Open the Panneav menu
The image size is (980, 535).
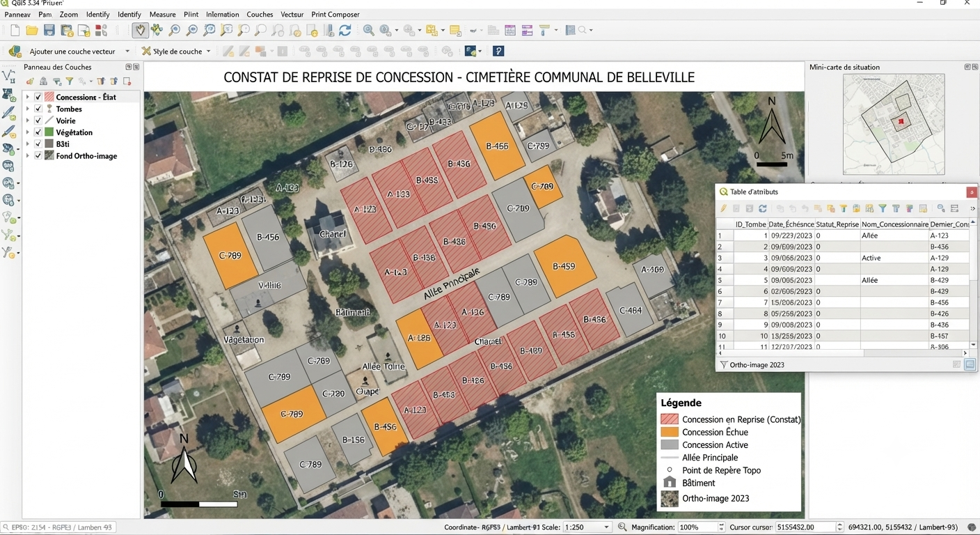[x=17, y=14]
